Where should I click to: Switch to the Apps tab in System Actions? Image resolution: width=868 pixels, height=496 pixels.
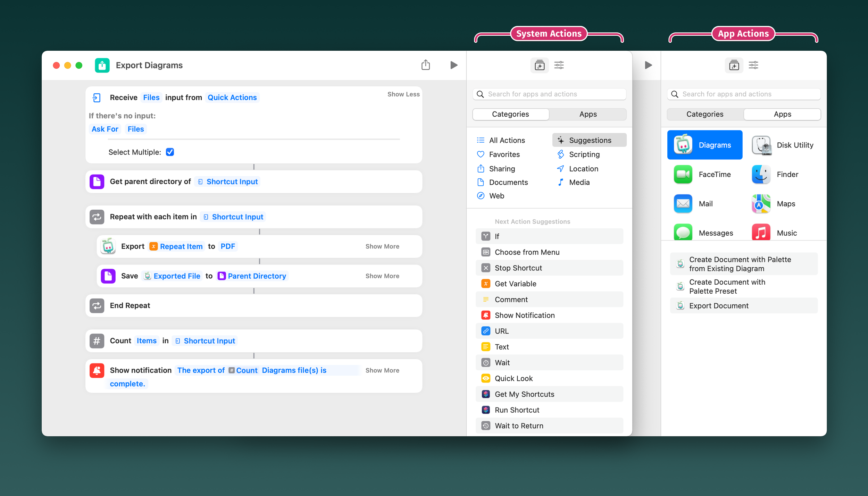587,114
